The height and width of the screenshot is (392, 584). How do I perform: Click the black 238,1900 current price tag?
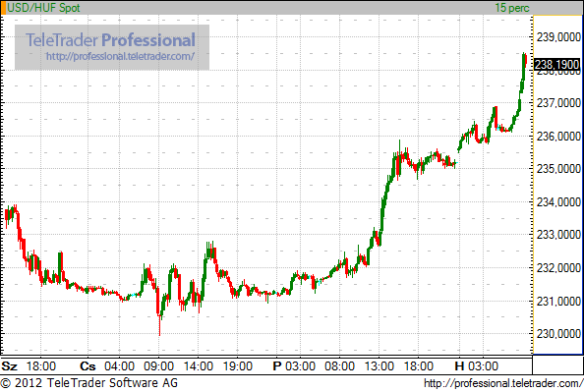[x=556, y=65]
